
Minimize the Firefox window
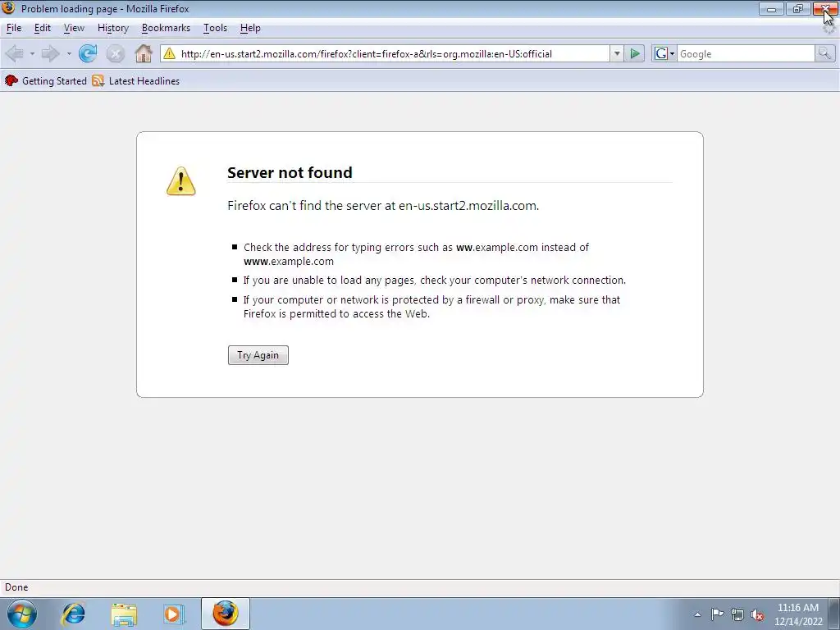(771, 8)
